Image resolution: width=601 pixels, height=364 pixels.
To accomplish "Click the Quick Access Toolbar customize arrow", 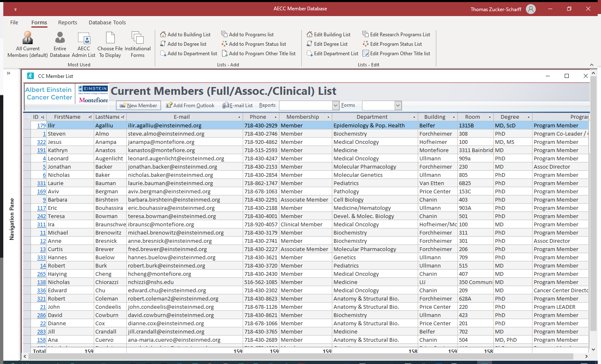I will click(x=15, y=9).
